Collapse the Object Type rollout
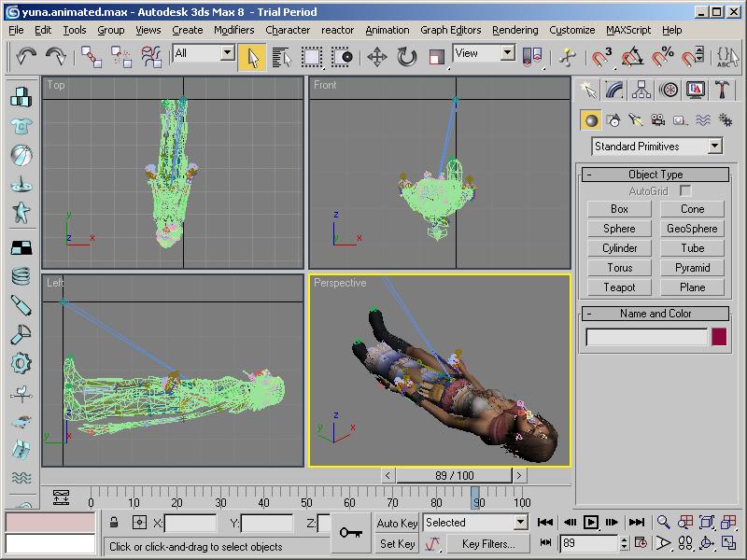 [x=655, y=175]
